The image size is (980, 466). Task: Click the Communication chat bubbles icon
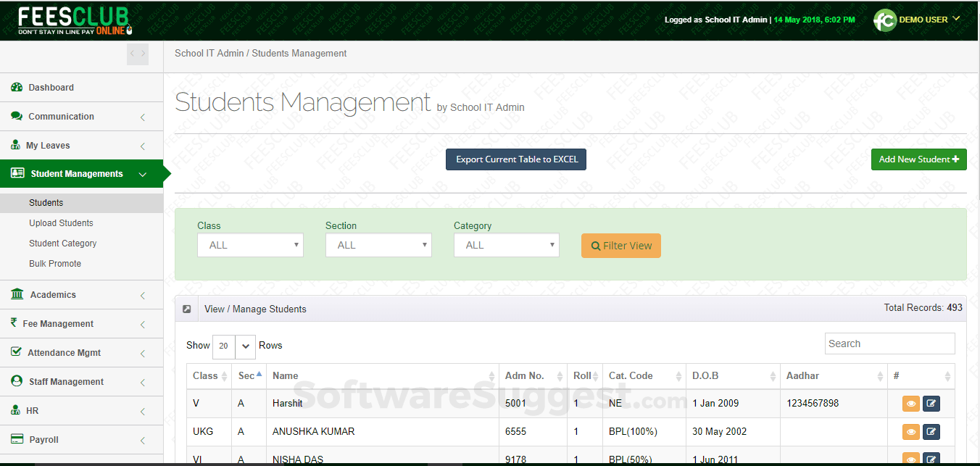click(x=17, y=116)
